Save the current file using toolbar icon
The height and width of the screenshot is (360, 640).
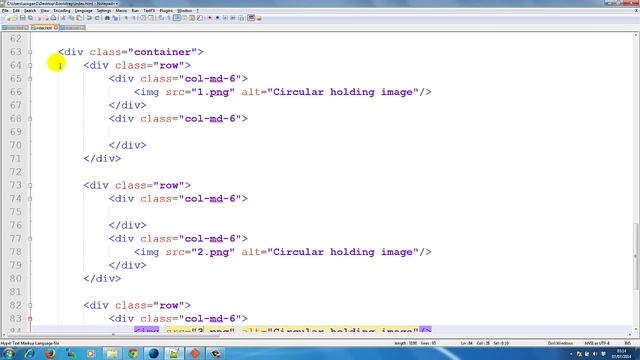coord(22,18)
